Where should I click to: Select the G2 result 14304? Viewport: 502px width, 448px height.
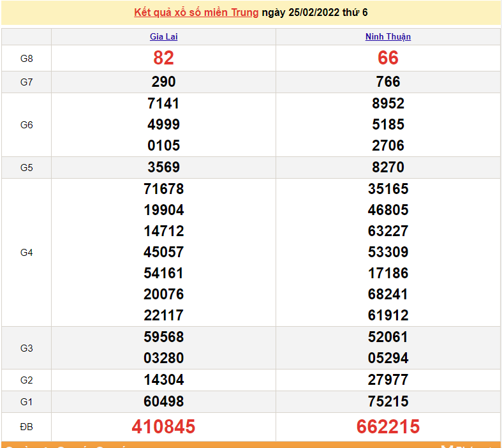coord(163,380)
